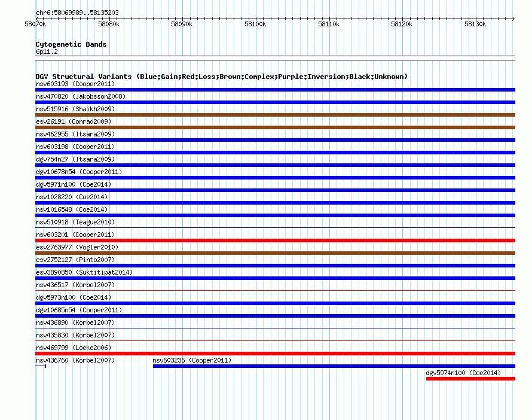
Task: Open the esv2752127 (Pinto2007) label
Action: tap(75, 260)
